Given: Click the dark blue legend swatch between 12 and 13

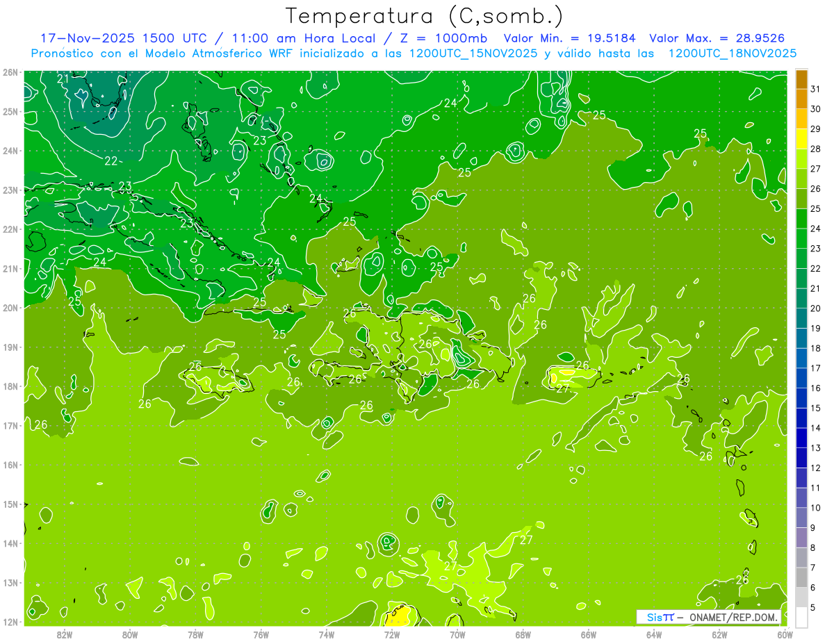Looking at the screenshot, I should tap(801, 458).
